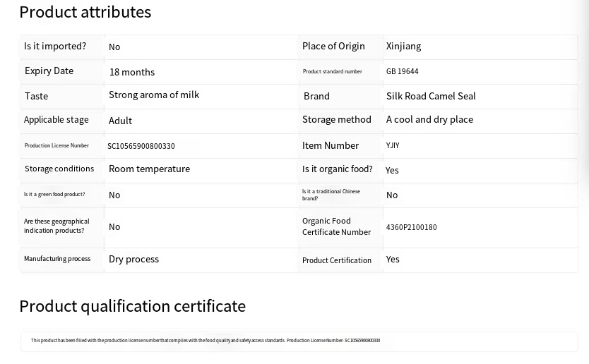Click the Product qualification certificate heading
This screenshot has height=364, width=589.
point(132,305)
